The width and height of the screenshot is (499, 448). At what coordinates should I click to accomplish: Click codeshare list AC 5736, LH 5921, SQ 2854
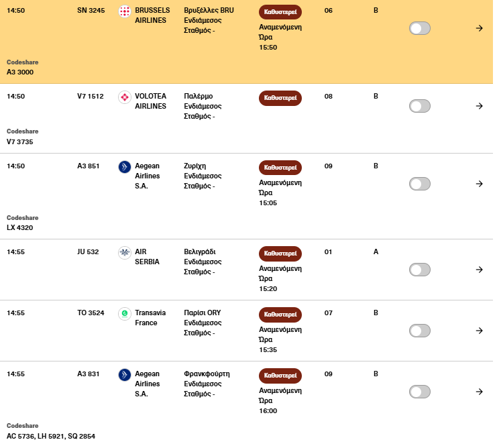point(51,436)
